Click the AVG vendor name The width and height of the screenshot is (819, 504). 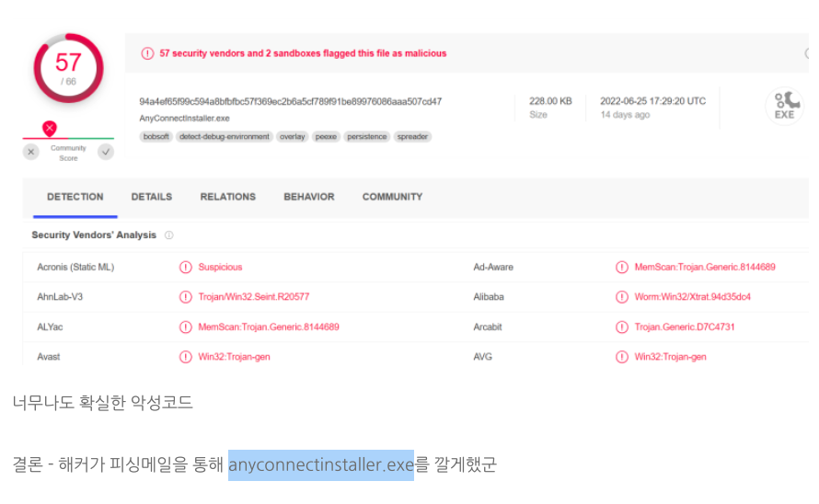482,357
